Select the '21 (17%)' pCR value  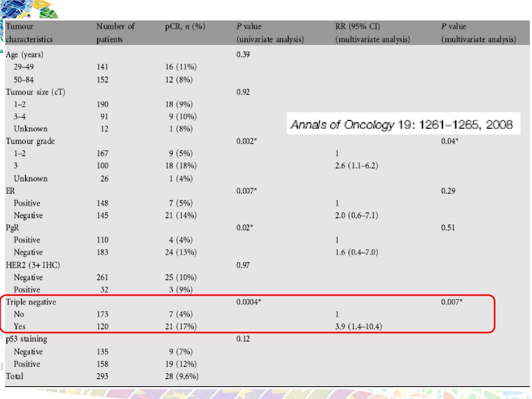[181, 326]
